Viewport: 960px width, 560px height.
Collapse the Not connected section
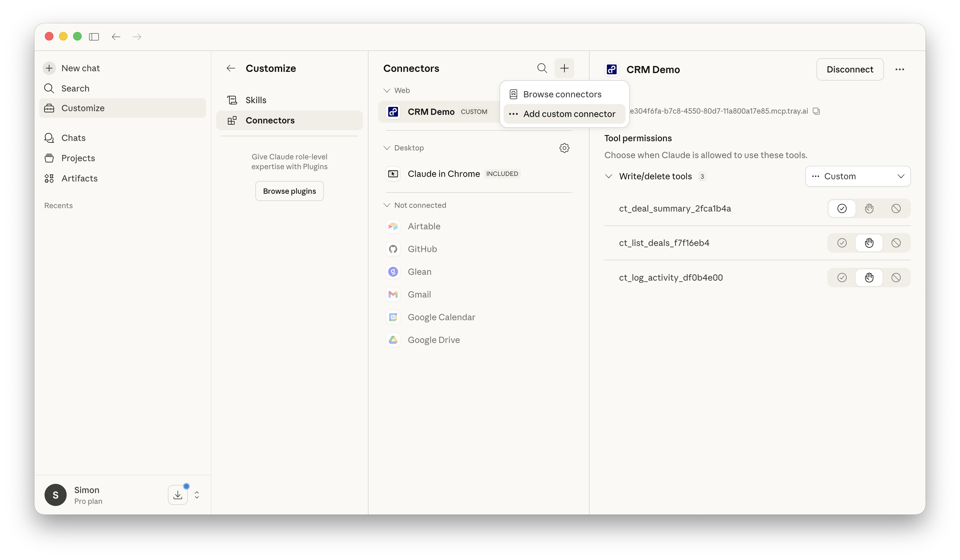387,205
